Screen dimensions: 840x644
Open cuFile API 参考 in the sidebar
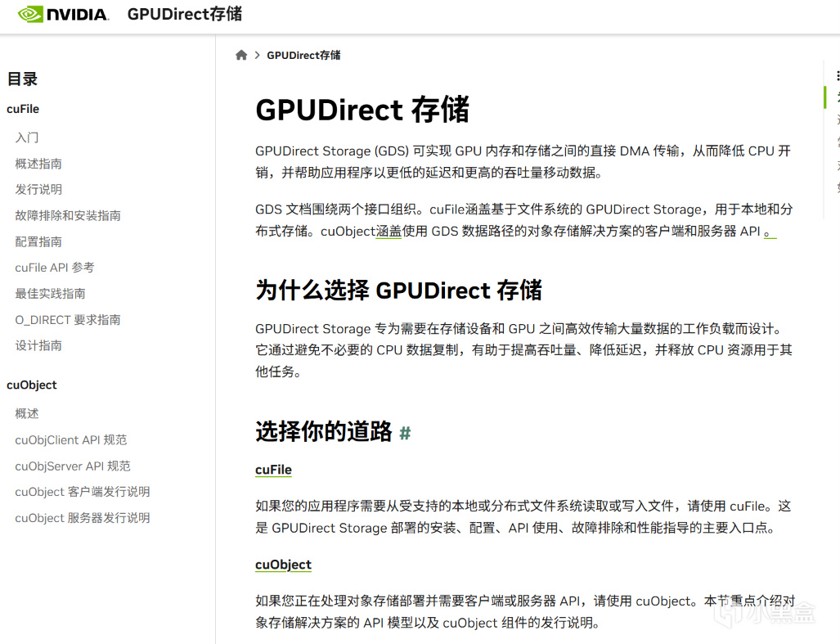point(55,268)
